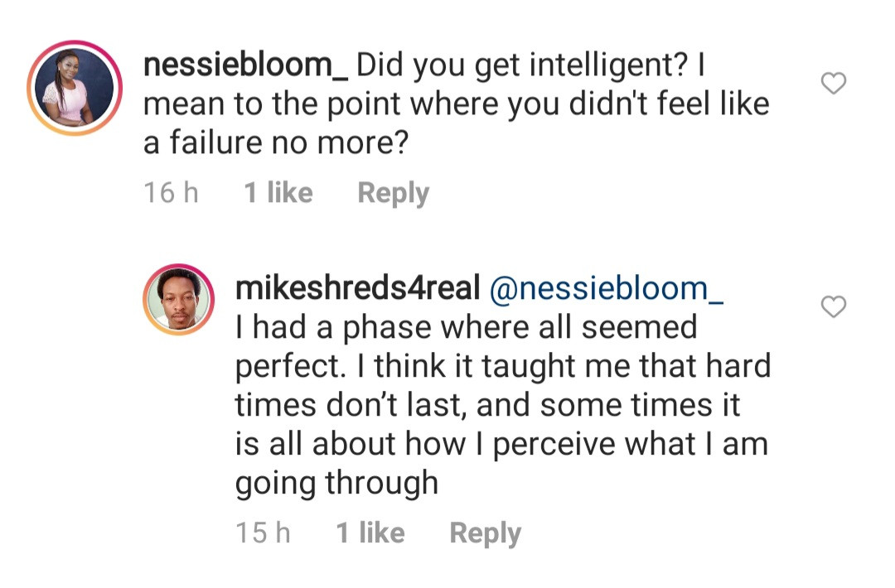Screen dimensions: 895x588
Task: Go to the nessiebloom_ username profile
Action: [246, 65]
